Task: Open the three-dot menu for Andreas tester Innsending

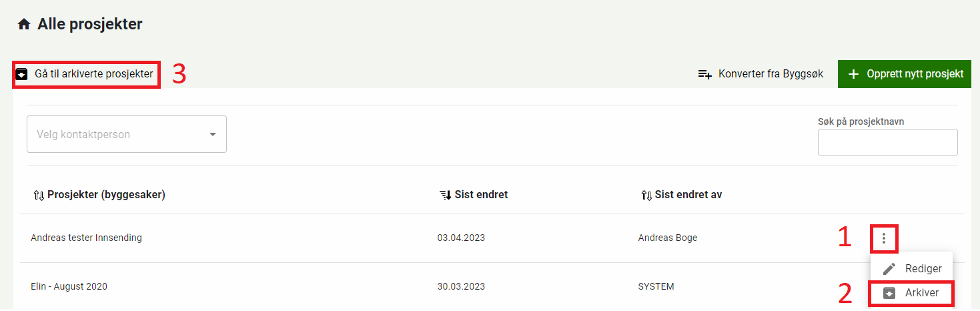Action: pyautogui.click(x=884, y=238)
